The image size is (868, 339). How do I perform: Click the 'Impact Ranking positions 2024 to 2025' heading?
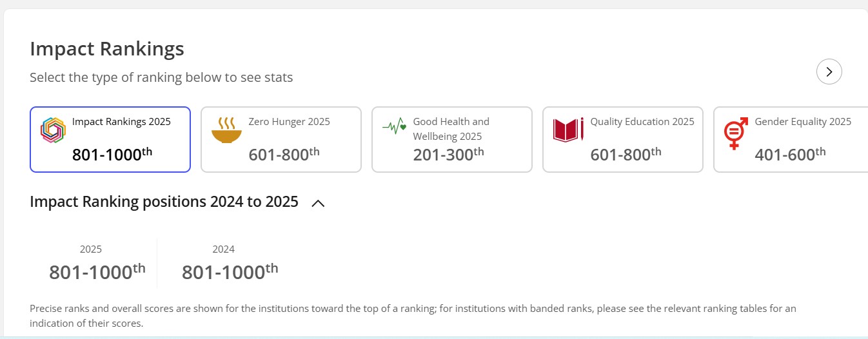[164, 202]
